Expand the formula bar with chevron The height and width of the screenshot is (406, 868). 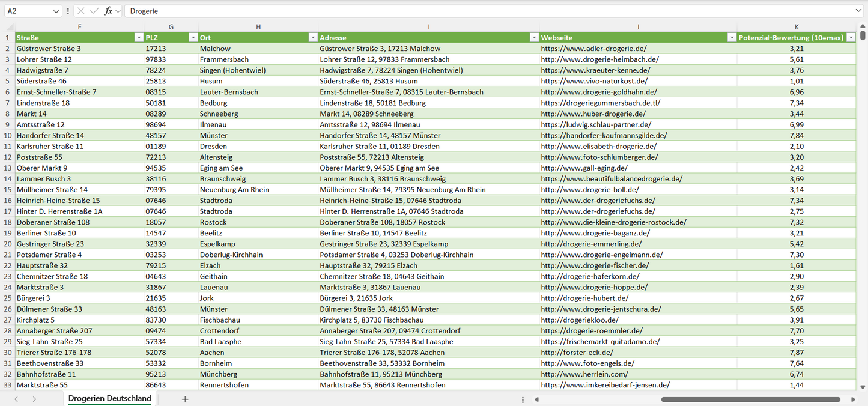[x=858, y=11]
